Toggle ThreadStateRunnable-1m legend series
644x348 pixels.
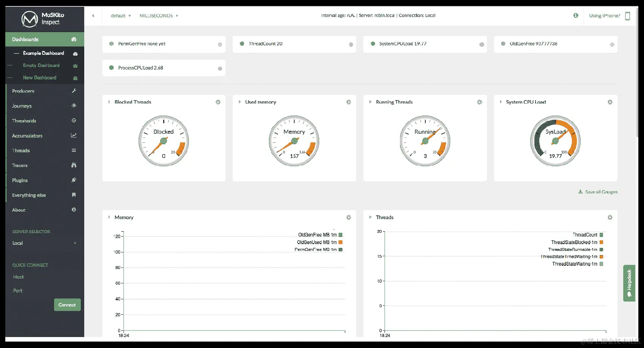tap(576, 249)
